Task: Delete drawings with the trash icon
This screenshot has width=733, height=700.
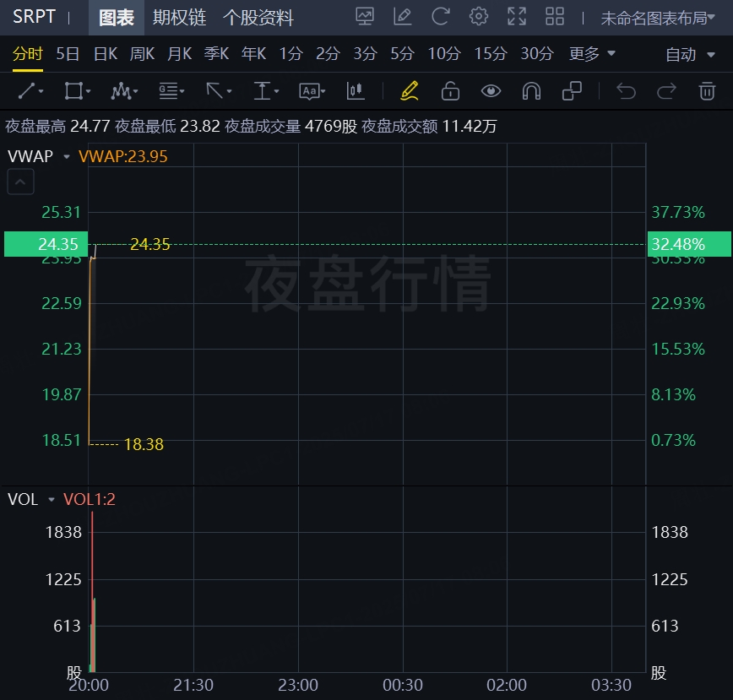Action: pos(707,90)
